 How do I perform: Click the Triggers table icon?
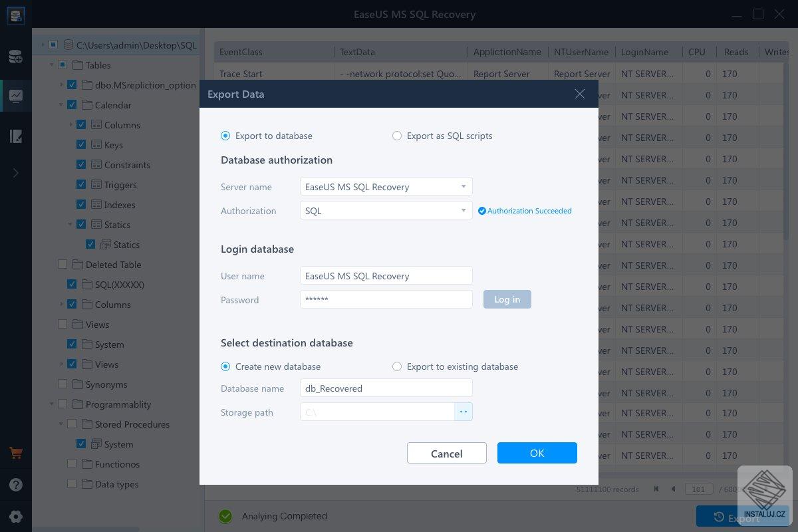click(x=96, y=185)
